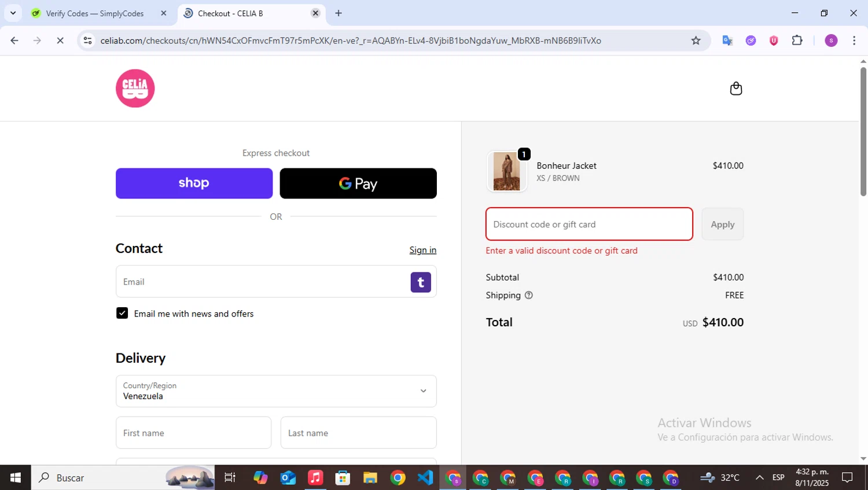
Task: Pay with Shop Pay express checkout
Action: tap(194, 183)
